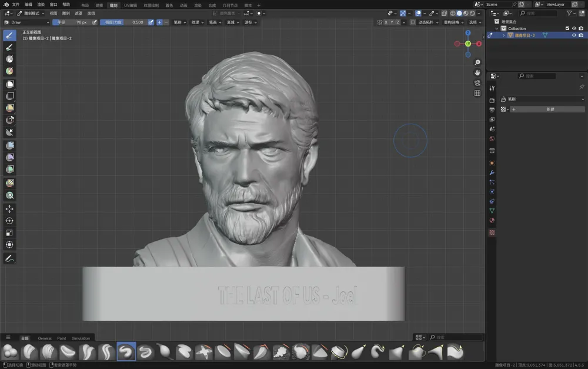
Task: Select the Cloth Filter tool
Action: 10,157
